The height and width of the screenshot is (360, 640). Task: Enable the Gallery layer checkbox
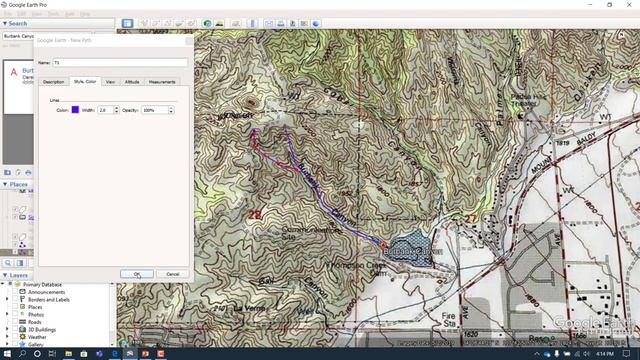(x=15, y=344)
